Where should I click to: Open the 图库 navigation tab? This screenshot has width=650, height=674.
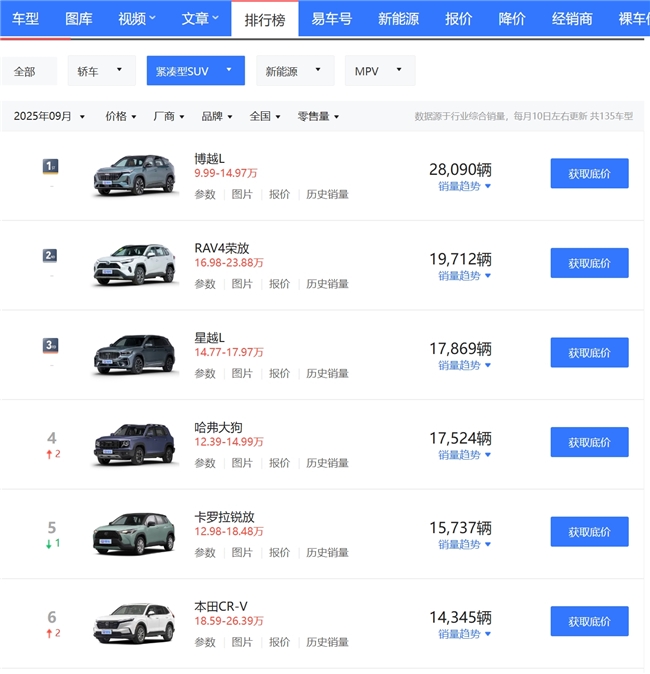tap(79, 19)
